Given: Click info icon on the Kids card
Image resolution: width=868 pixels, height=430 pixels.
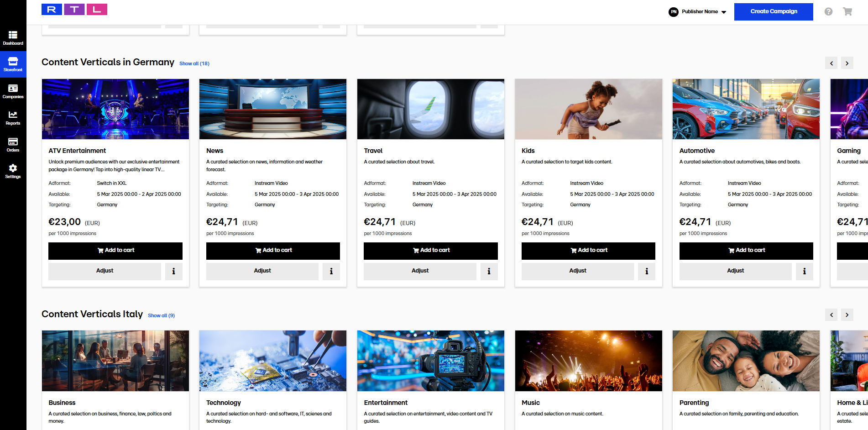Looking at the screenshot, I should (x=646, y=271).
